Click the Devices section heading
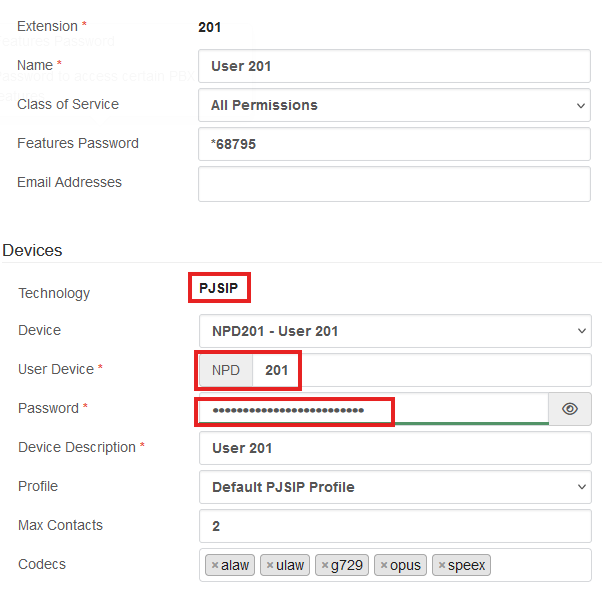The image size is (602, 598). coord(32,250)
